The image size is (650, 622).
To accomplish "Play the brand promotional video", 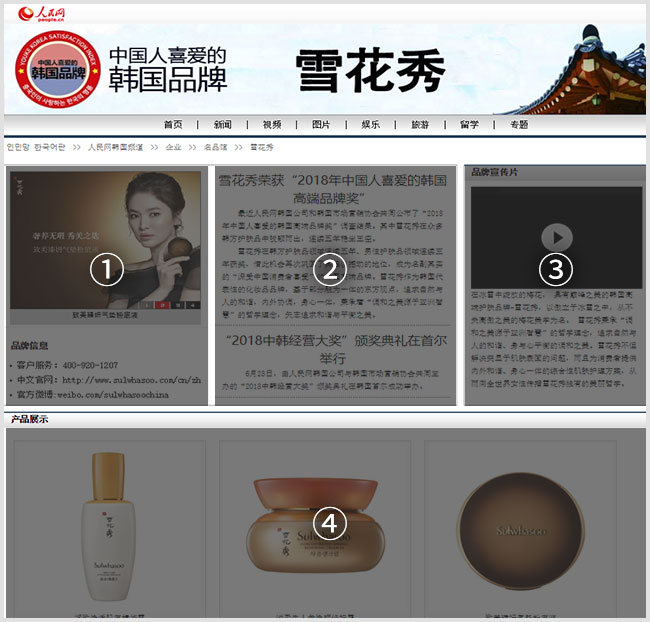I will click(557, 238).
